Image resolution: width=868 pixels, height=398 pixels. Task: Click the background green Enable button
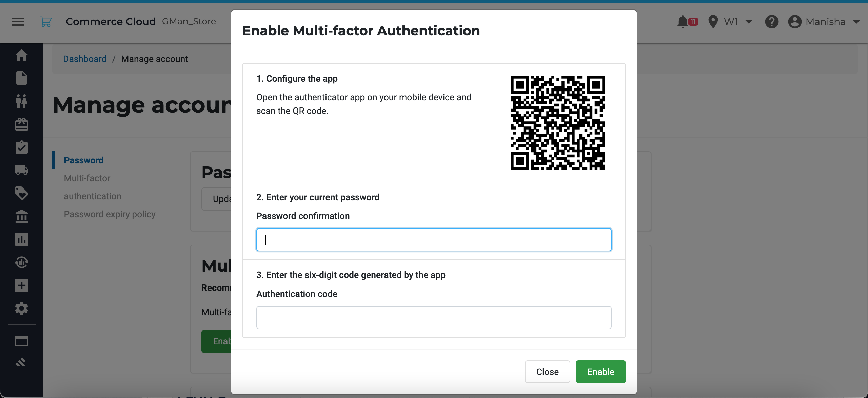coord(217,341)
